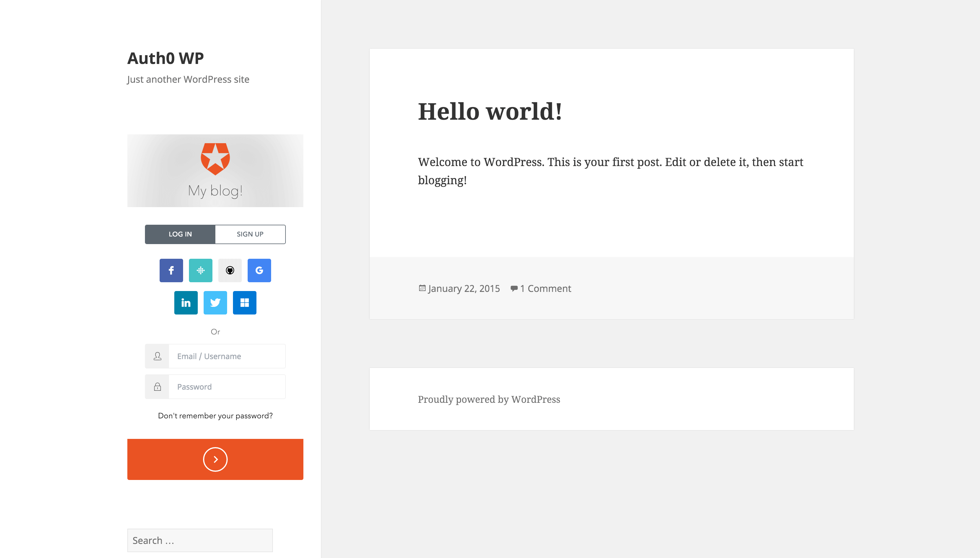
Task: Log in with the Facebook icon
Action: (171, 270)
